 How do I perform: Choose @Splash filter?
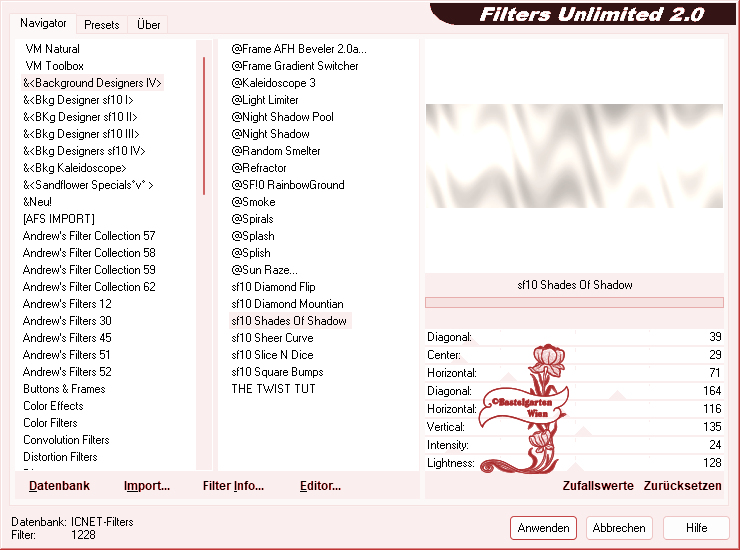click(x=253, y=236)
